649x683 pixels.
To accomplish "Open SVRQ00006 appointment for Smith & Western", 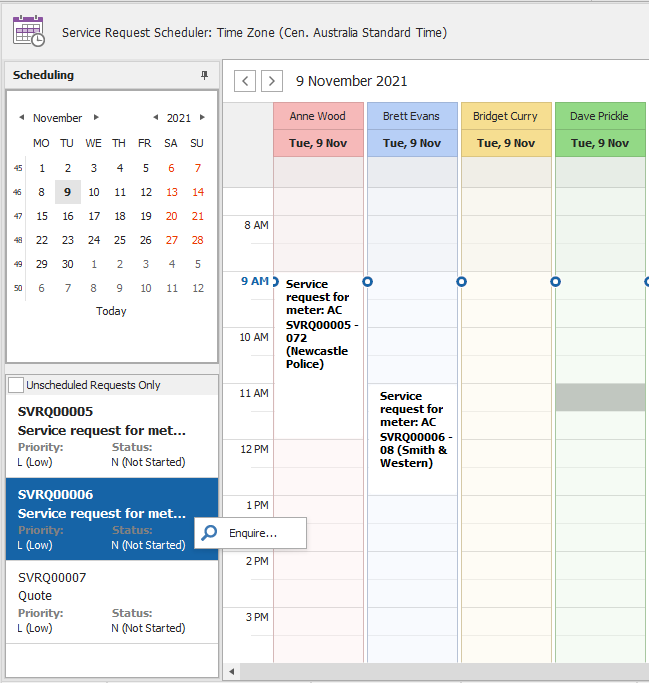I will click(412, 429).
